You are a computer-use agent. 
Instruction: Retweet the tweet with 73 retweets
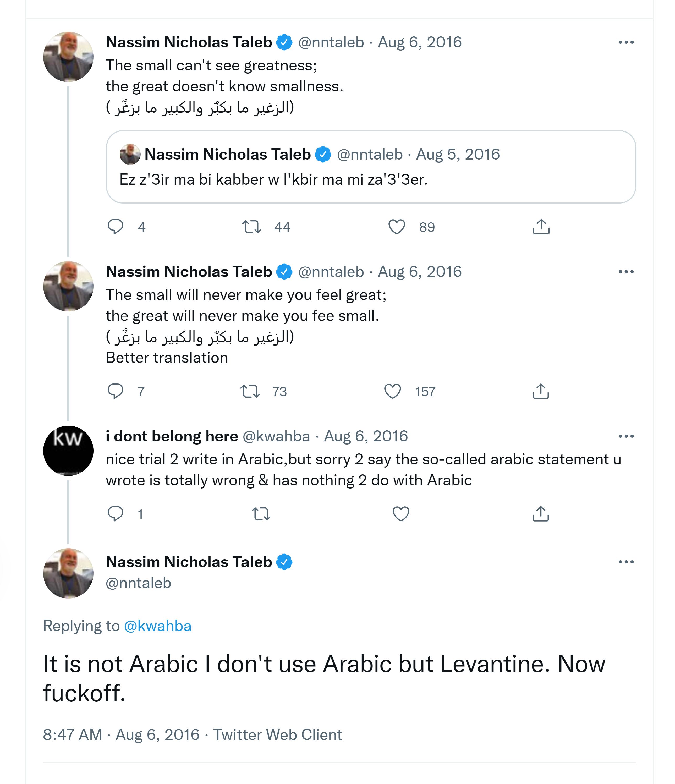point(250,391)
